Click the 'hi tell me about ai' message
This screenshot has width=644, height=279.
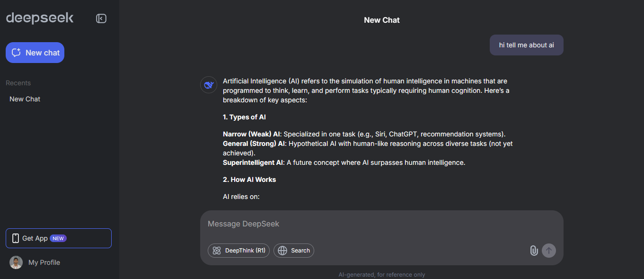(527, 45)
